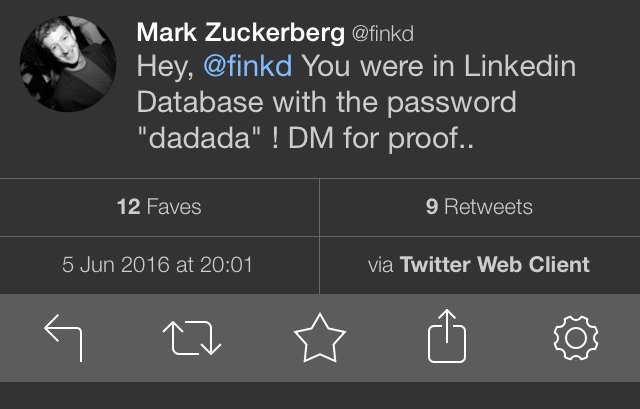View the 9 Retweets list
Image resolution: width=640 pixels, height=409 pixels.
click(479, 207)
